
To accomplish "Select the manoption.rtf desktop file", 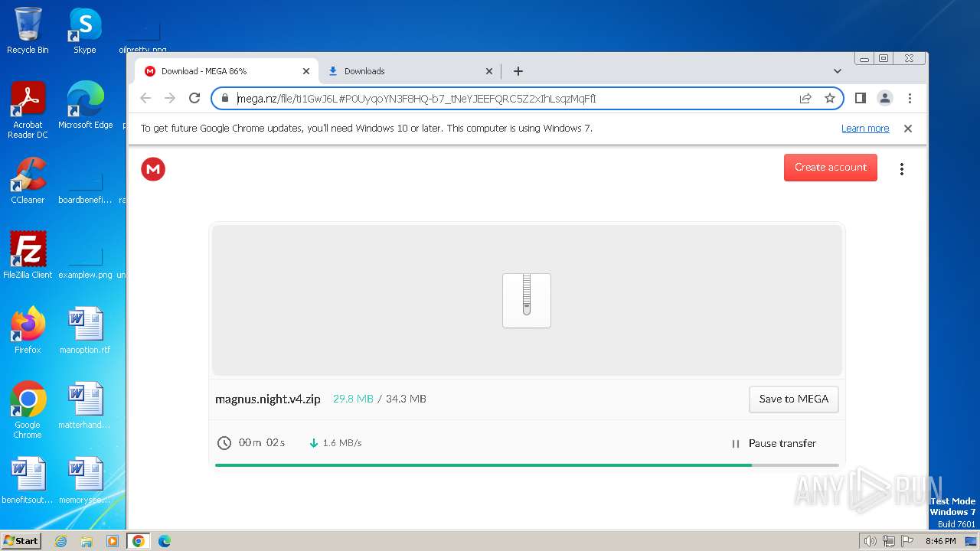I will coord(85,331).
